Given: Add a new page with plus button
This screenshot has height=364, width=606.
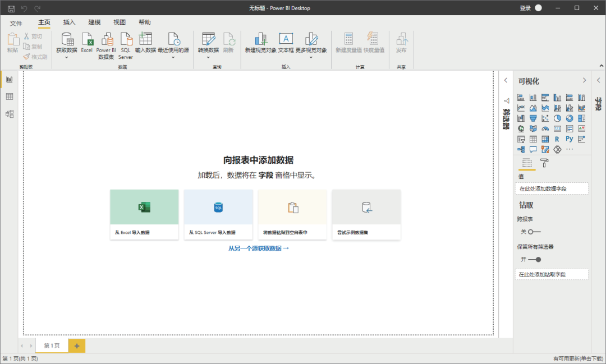Looking at the screenshot, I should [x=77, y=346].
